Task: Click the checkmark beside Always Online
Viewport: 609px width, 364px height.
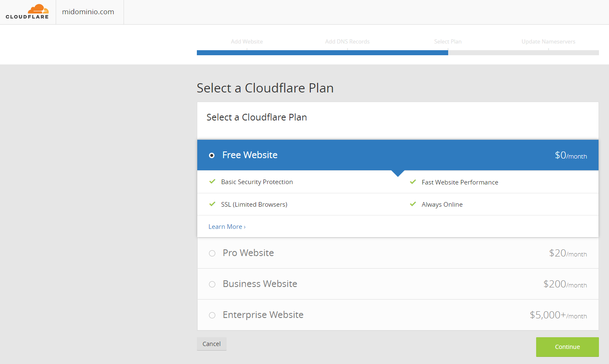Action: [413, 204]
